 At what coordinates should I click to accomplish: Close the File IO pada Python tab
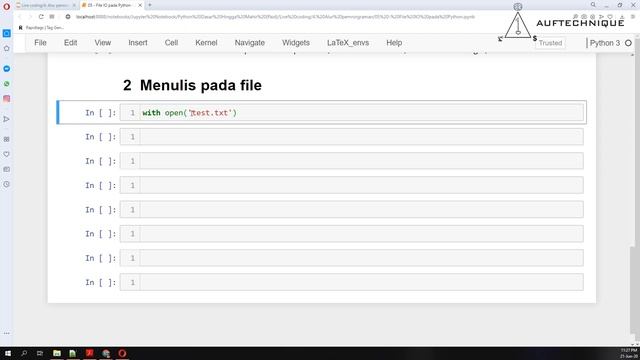(140, 5)
